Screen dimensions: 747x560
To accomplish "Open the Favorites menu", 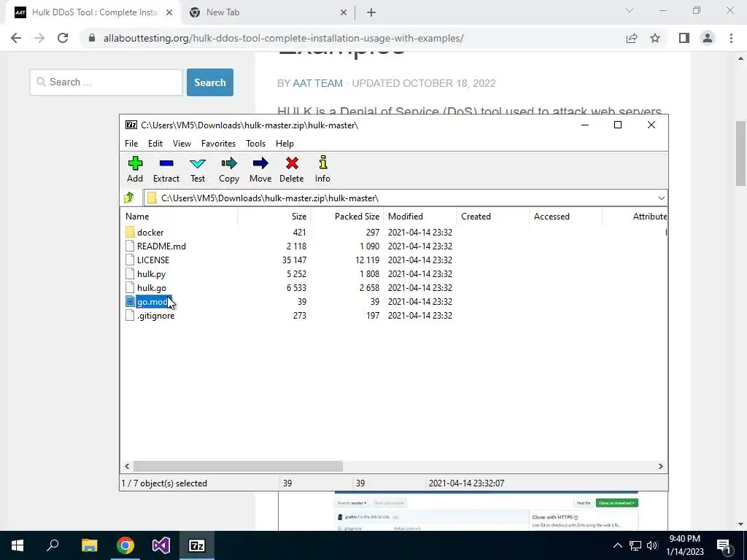I will pyautogui.click(x=218, y=144).
